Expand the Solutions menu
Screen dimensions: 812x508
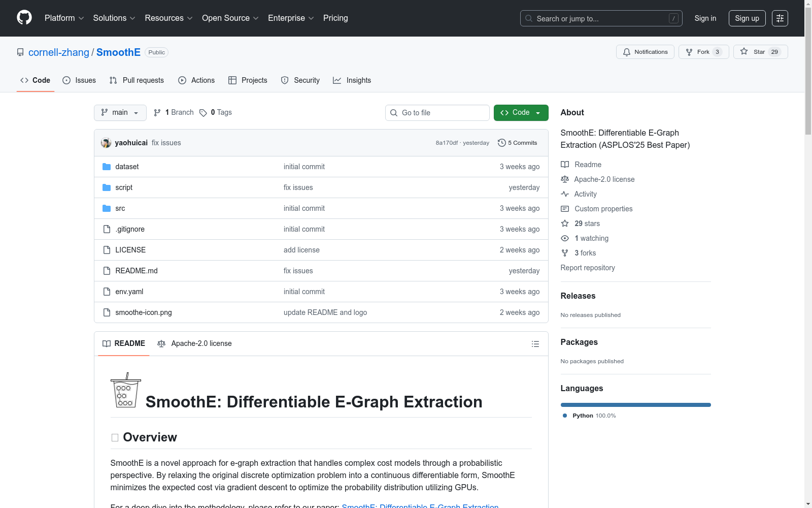(x=114, y=18)
